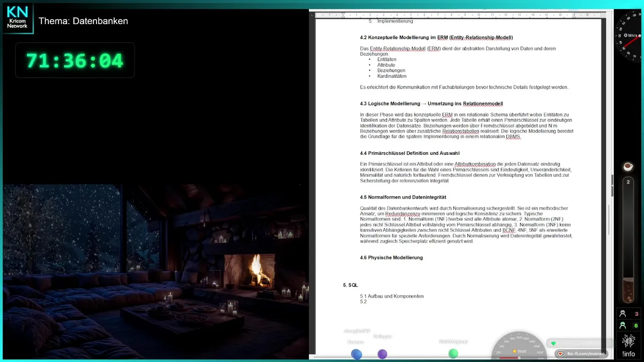Click the purple Dalugxa avatar ball
Screen dimensions: 644x362
point(382,354)
